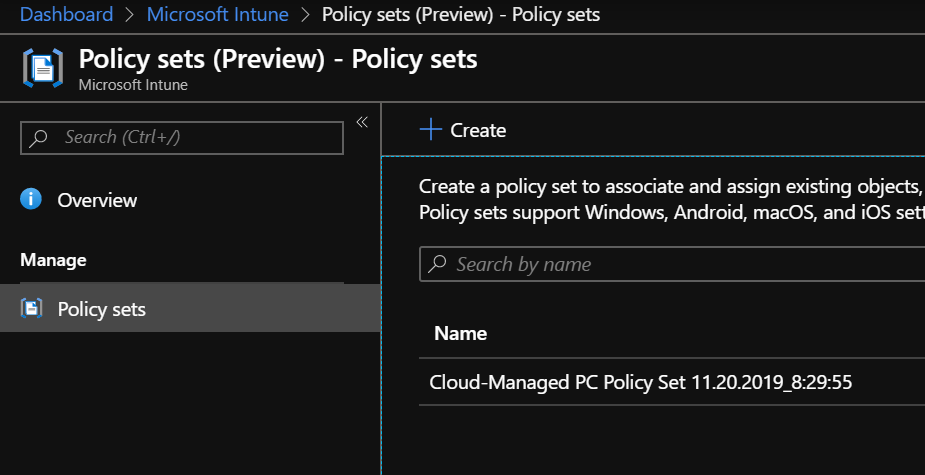925x475 pixels.
Task: Focus the Search by name field
Action: [680, 265]
